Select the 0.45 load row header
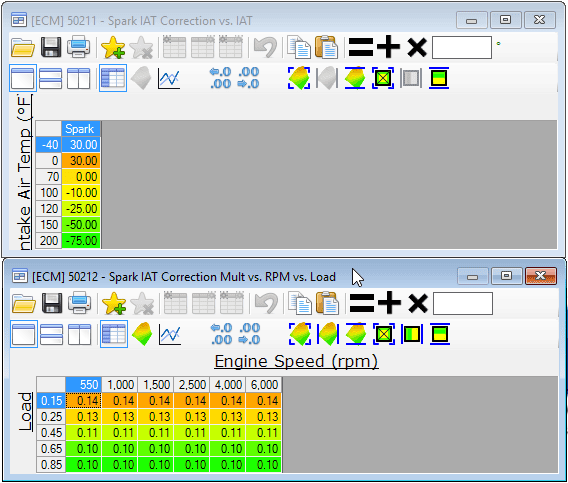This screenshot has width=568, height=483. tap(51, 433)
